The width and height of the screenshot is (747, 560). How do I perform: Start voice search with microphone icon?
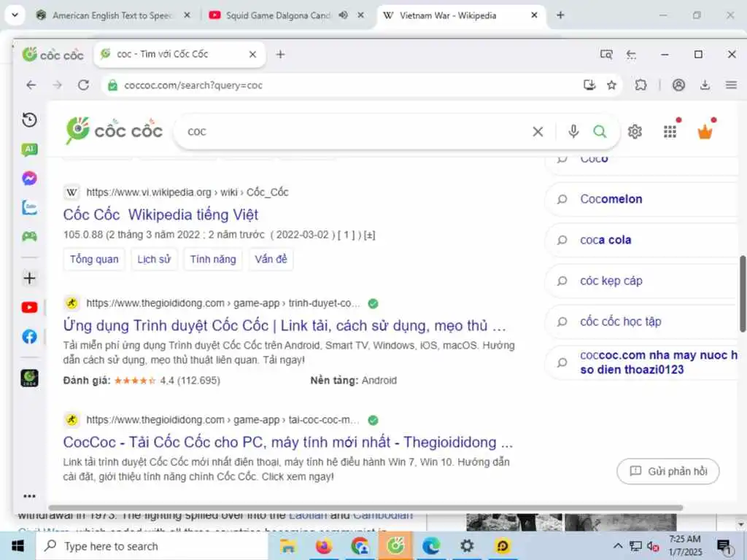click(573, 131)
